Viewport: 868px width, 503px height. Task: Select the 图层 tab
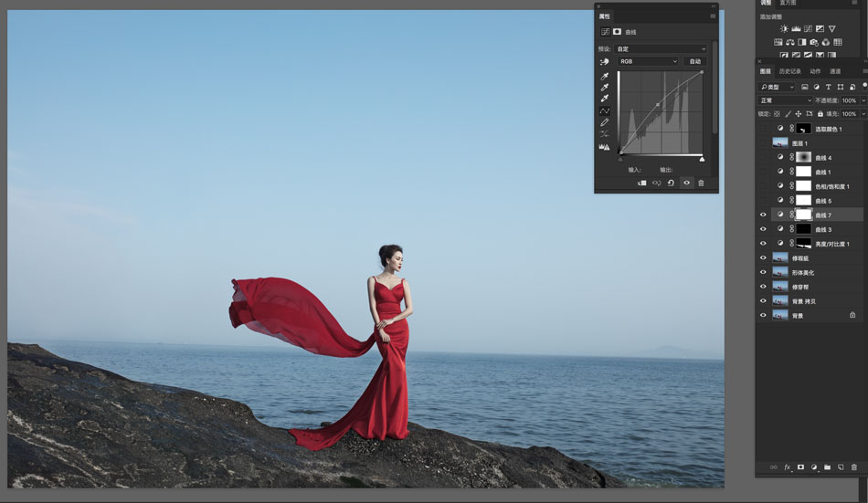[x=765, y=71]
